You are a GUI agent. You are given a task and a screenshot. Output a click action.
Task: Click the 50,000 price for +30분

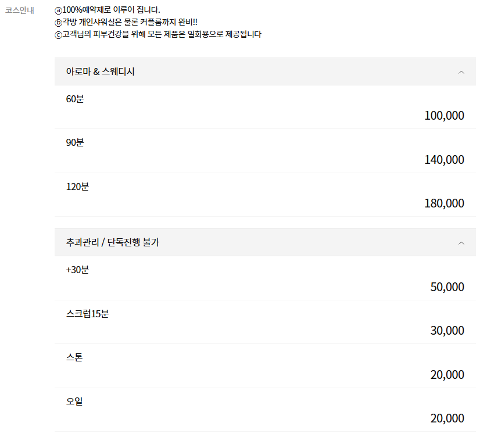(x=447, y=287)
